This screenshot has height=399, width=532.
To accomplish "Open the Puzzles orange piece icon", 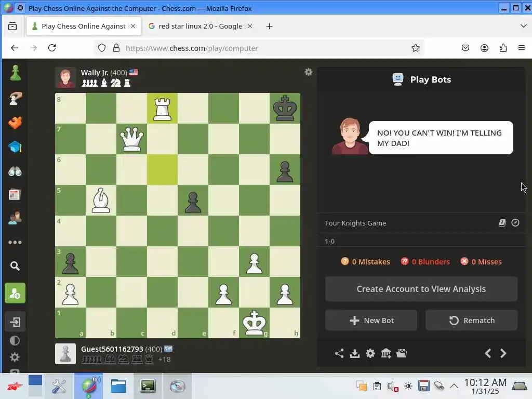I will (x=15, y=123).
